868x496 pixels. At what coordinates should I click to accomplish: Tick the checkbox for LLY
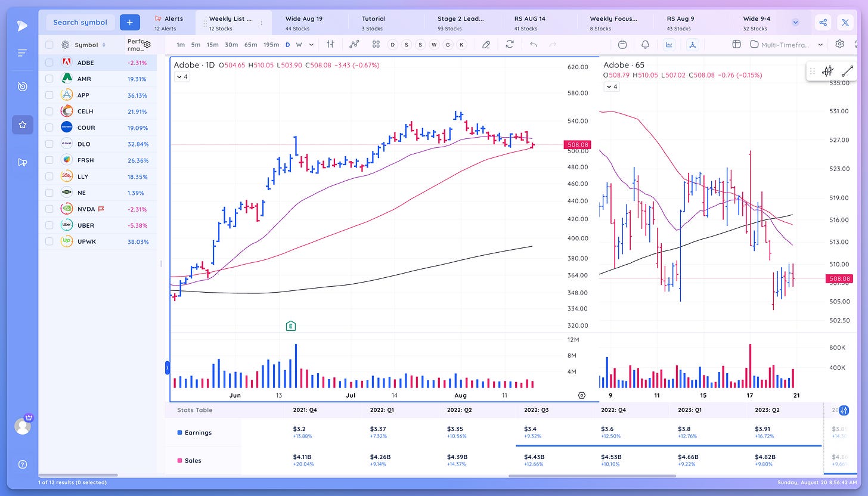[49, 176]
